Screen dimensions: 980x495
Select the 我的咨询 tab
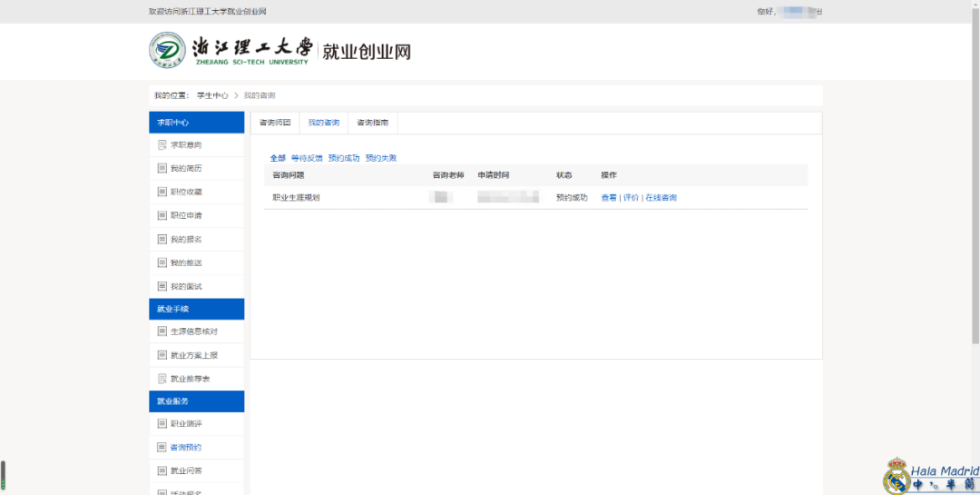[323, 123]
